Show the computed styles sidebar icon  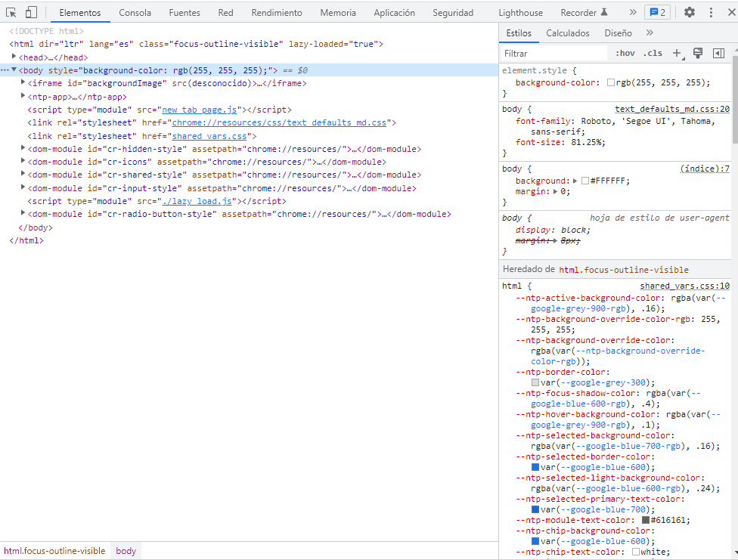pos(718,54)
